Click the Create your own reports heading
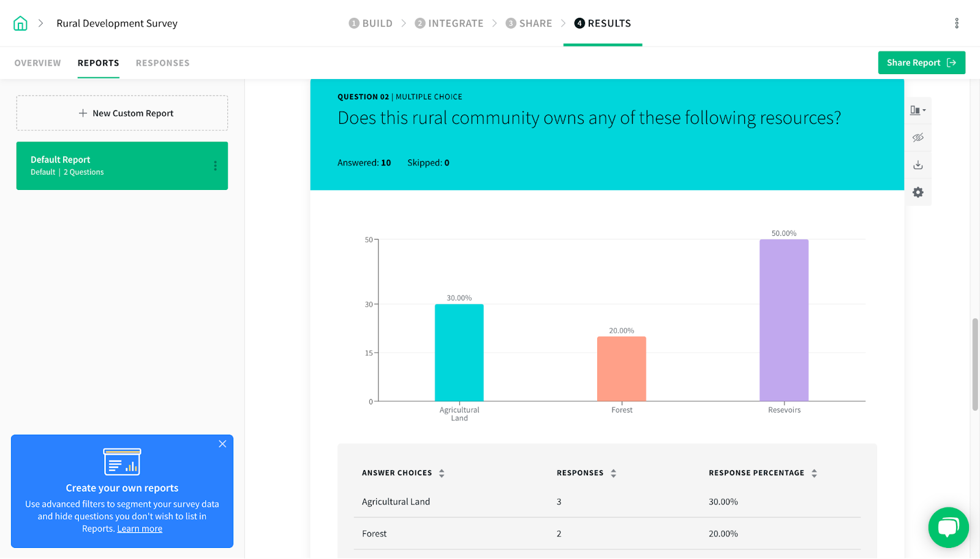This screenshot has width=980, height=559. pyautogui.click(x=122, y=488)
